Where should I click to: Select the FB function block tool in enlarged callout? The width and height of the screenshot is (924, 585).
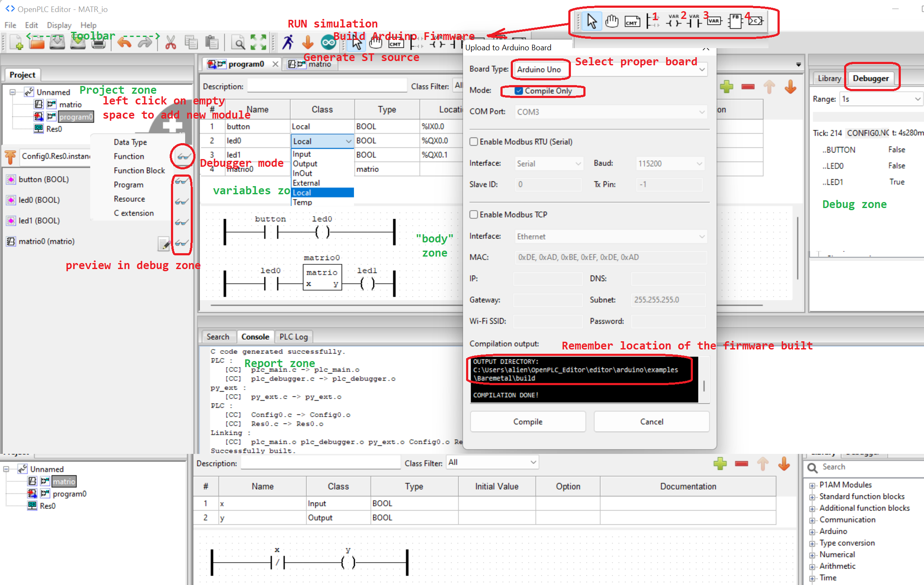(735, 21)
